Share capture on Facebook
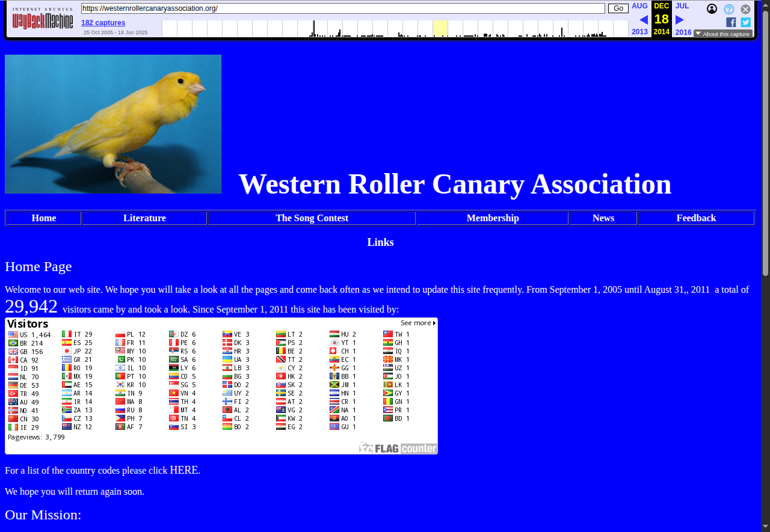770x532 pixels. [731, 22]
